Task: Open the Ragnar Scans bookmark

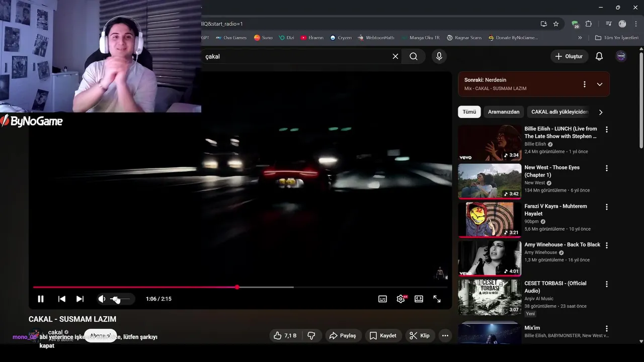Action: [x=464, y=38]
